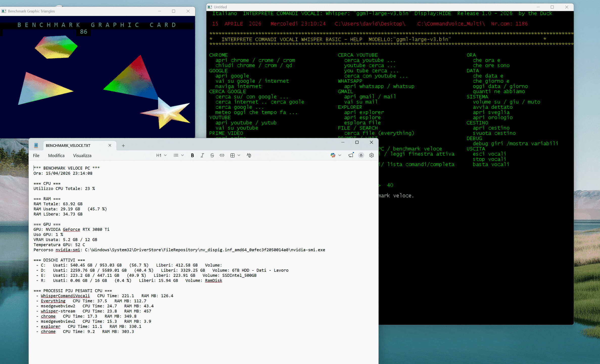Click the account profile icon
Screen dimensions: 600x364
(361, 155)
